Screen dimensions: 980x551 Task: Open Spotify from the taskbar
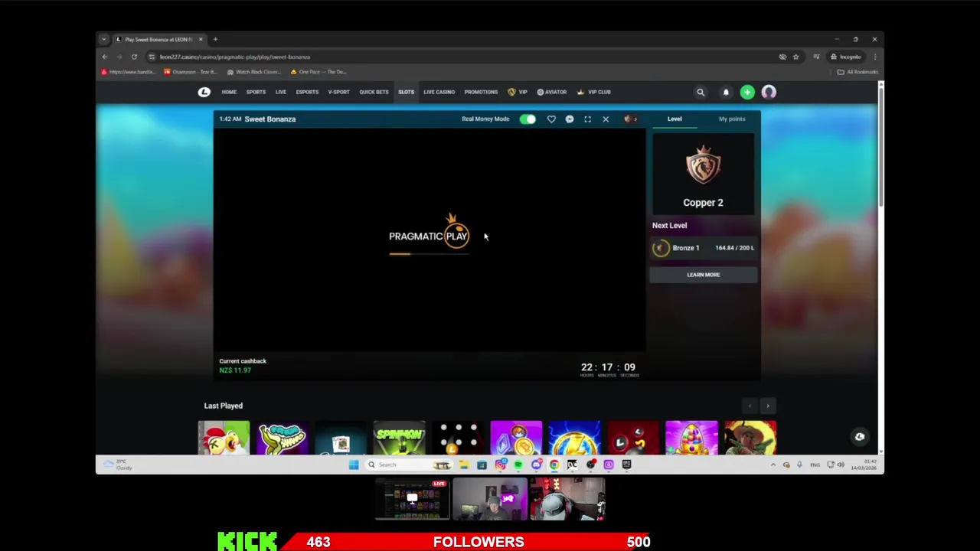pyautogui.click(x=518, y=465)
